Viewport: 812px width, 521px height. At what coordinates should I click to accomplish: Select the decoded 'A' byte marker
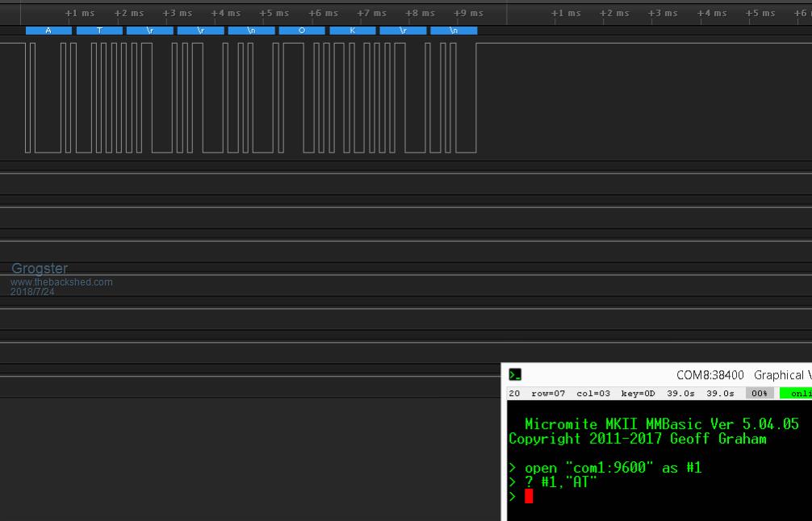click(x=48, y=31)
